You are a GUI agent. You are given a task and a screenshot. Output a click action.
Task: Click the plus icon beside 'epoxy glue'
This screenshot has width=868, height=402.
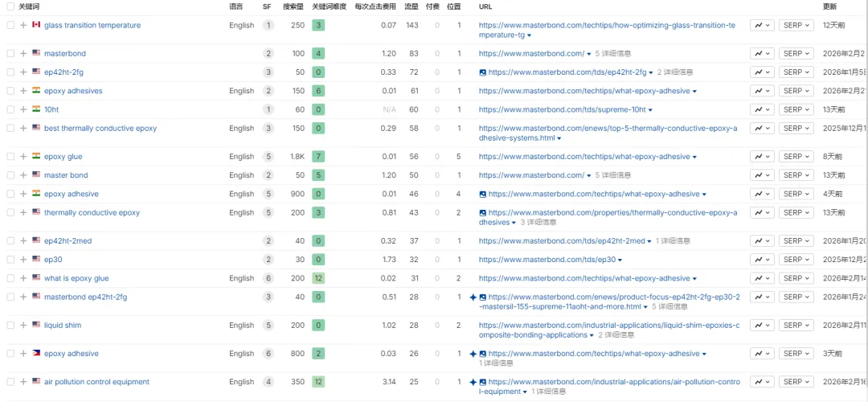pos(23,157)
